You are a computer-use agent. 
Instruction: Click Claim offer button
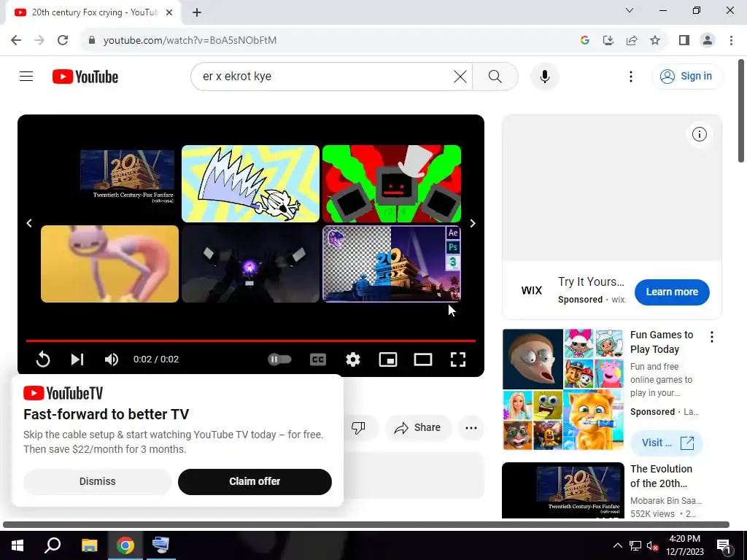(x=255, y=481)
